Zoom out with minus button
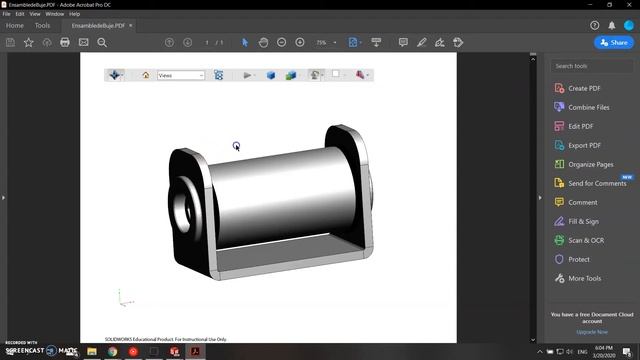640x360 pixels. [282, 42]
